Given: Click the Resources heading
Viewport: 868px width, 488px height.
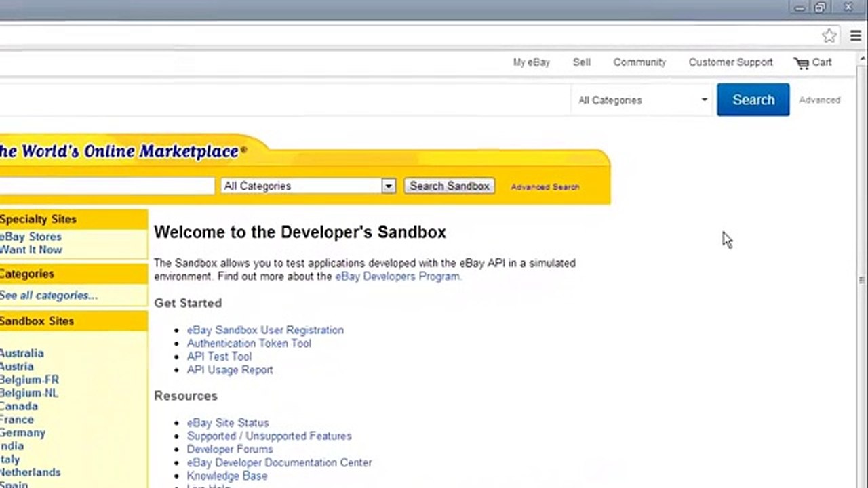Looking at the screenshot, I should [186, 396].
